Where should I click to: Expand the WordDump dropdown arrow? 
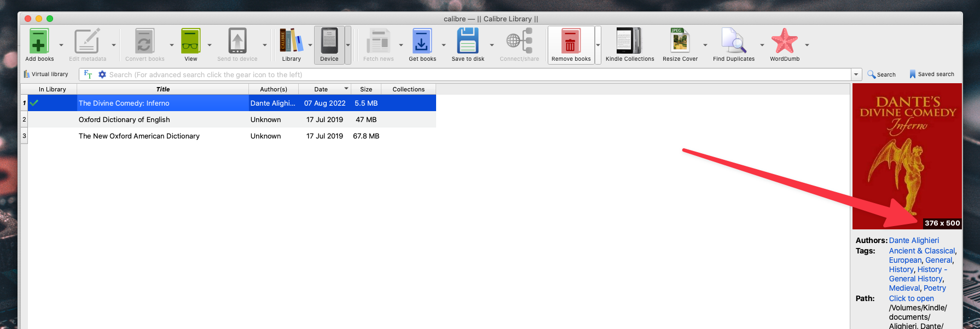(807, 45)
